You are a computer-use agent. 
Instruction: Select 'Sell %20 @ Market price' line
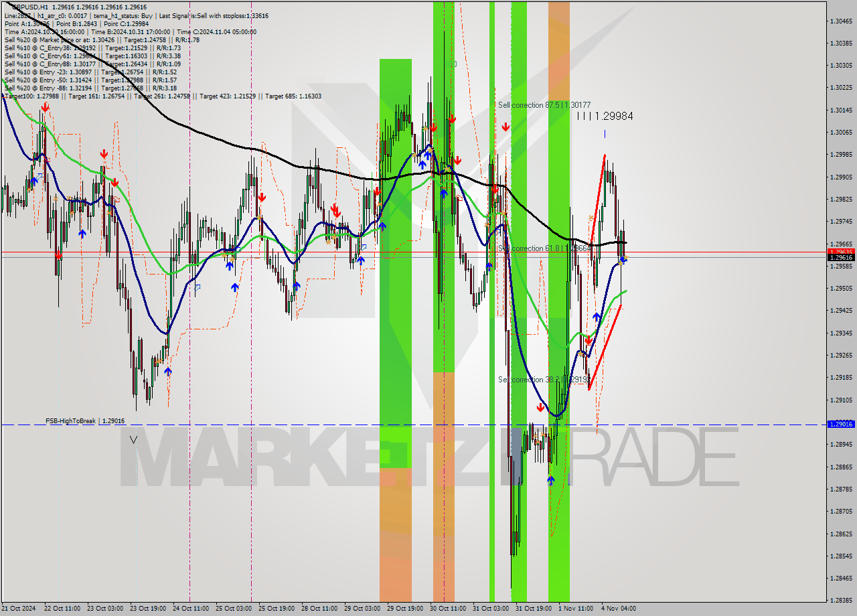tap(102, 40)
